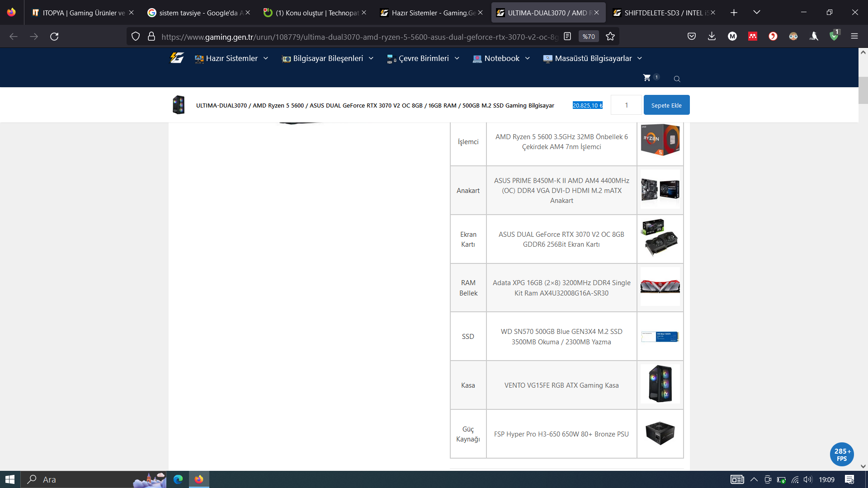Toggle Firefox reader view icon
Screen dimensions: 868x488
567,37
